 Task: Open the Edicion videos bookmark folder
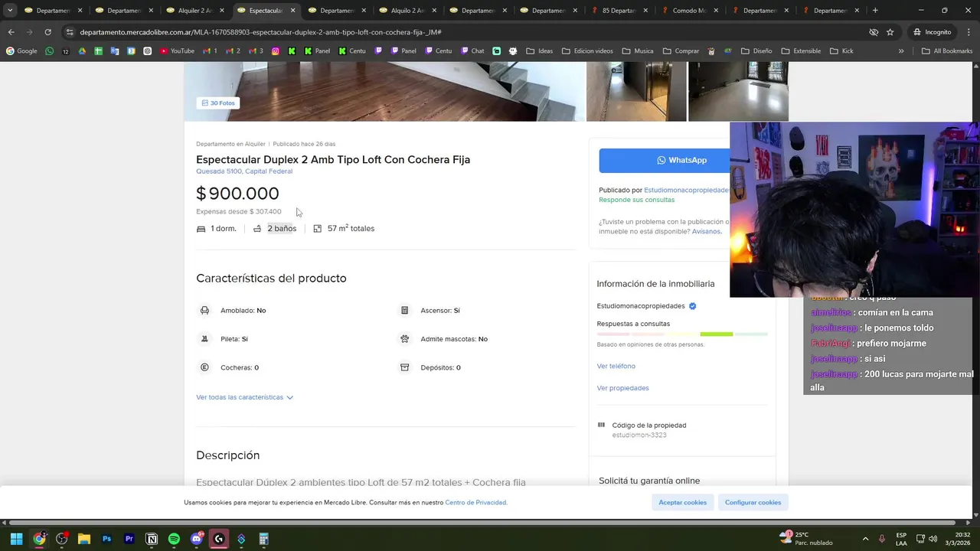pyautogui.click(x=587, y=51)
